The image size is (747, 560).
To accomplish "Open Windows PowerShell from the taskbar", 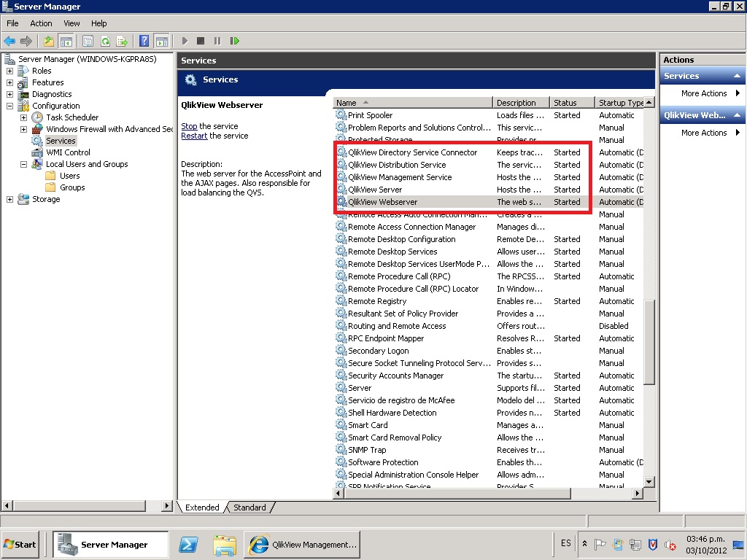I will click(x=188, y=544).
